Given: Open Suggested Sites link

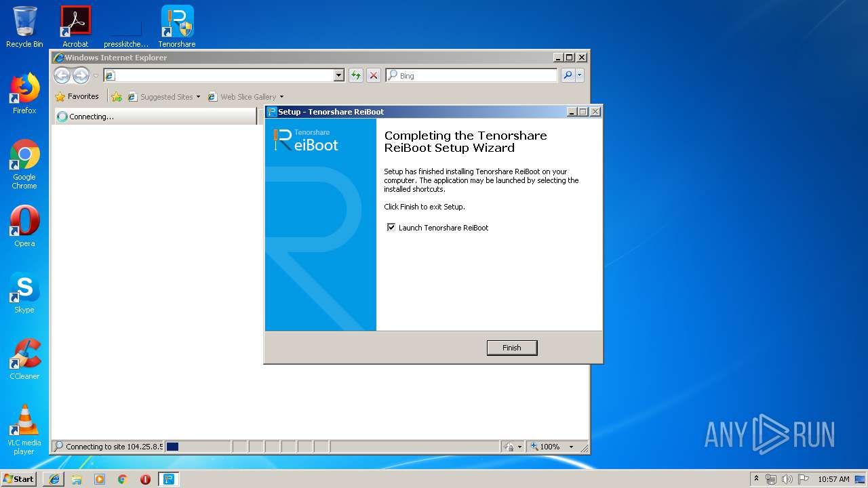Looking at the screenshot, I should click(161, 96).
